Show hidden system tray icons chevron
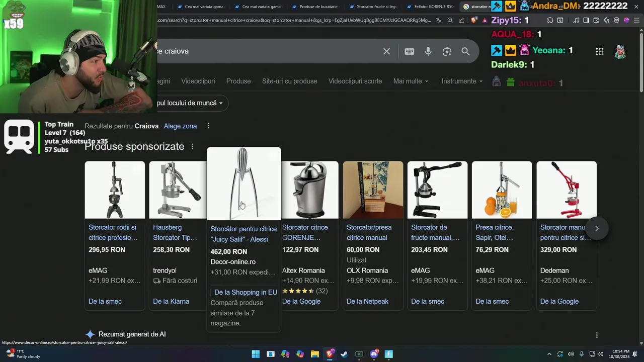The width and height of the screenshot is (644, 362). pyautogui.click(x=549, y=354)
